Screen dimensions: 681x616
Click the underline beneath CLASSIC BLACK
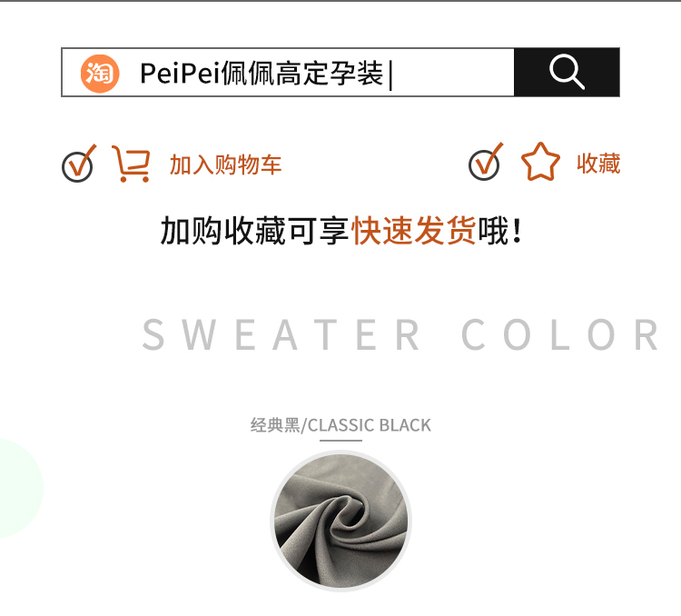tap(340, 441)
